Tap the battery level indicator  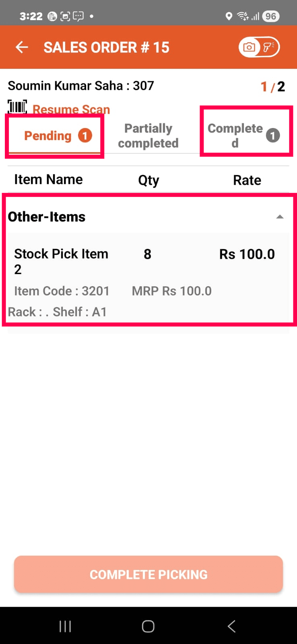pos(271,16)
